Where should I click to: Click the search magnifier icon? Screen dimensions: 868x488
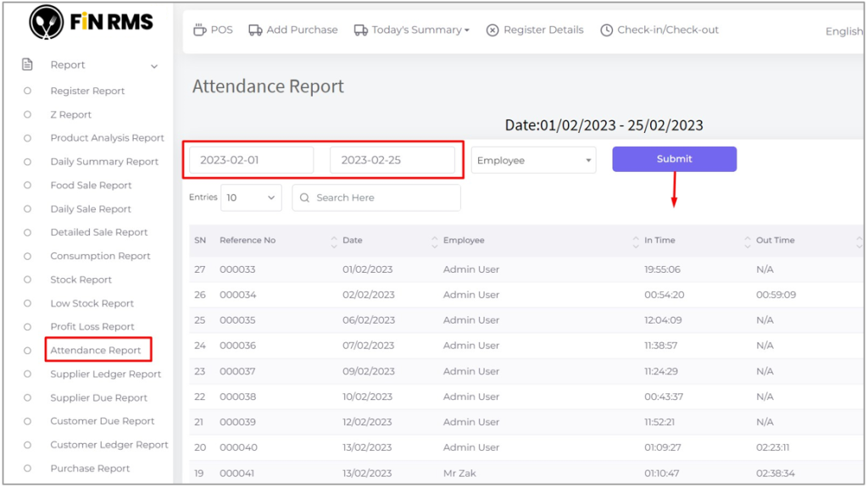click(305, 197)
